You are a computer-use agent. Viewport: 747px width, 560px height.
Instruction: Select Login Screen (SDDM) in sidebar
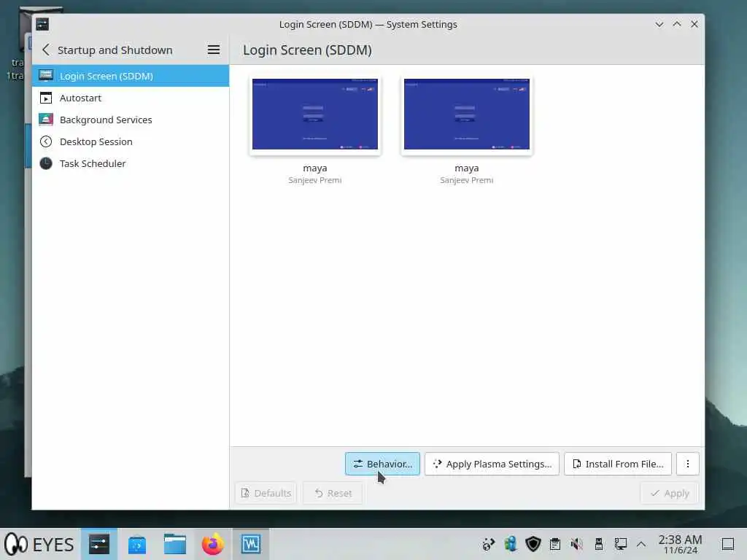coord(130,76)
